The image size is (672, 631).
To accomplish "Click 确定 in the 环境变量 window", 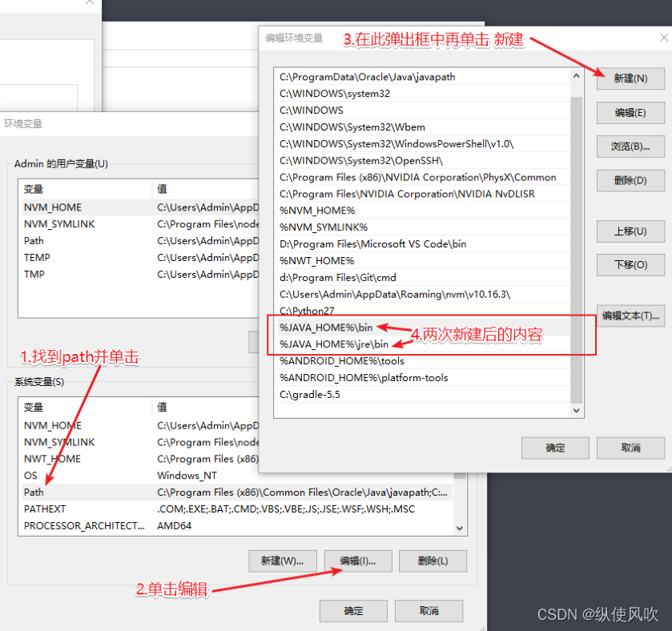I will coord(353,611).
